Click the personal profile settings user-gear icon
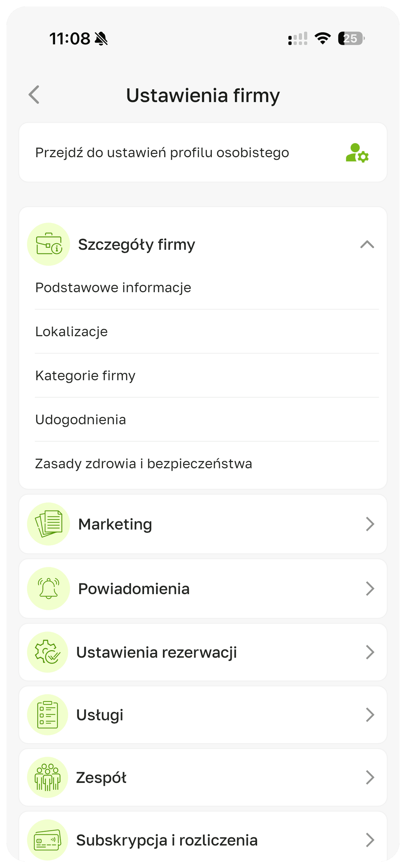Screen dimensions: 406x868 tap(357, 153)
